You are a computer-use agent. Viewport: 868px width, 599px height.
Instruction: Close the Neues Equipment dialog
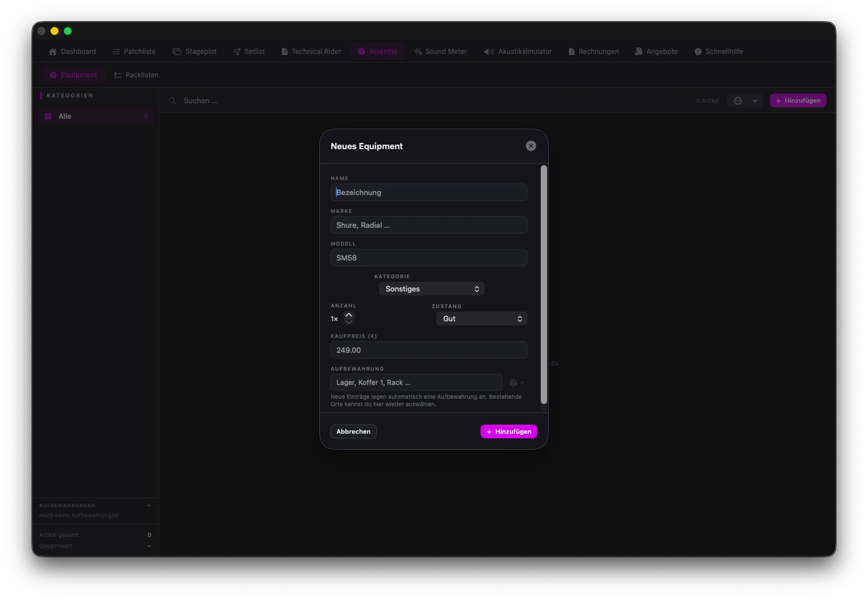[531, 146]
